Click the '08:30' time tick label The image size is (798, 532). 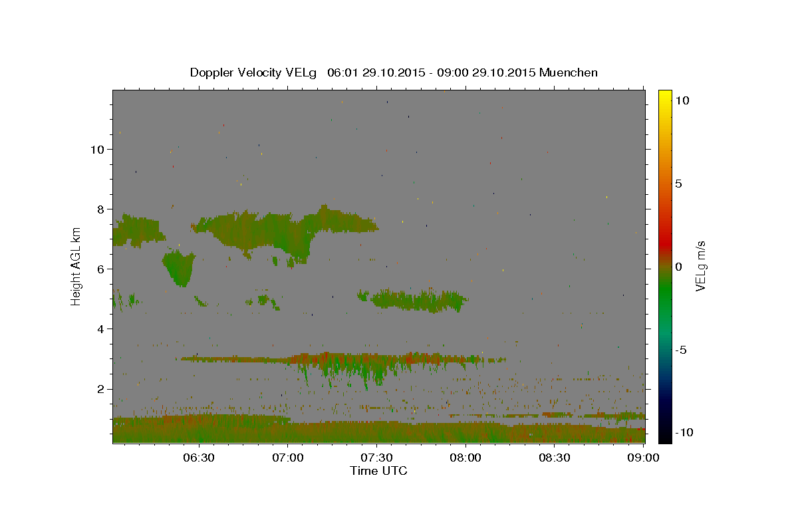[x=555, y=458]
